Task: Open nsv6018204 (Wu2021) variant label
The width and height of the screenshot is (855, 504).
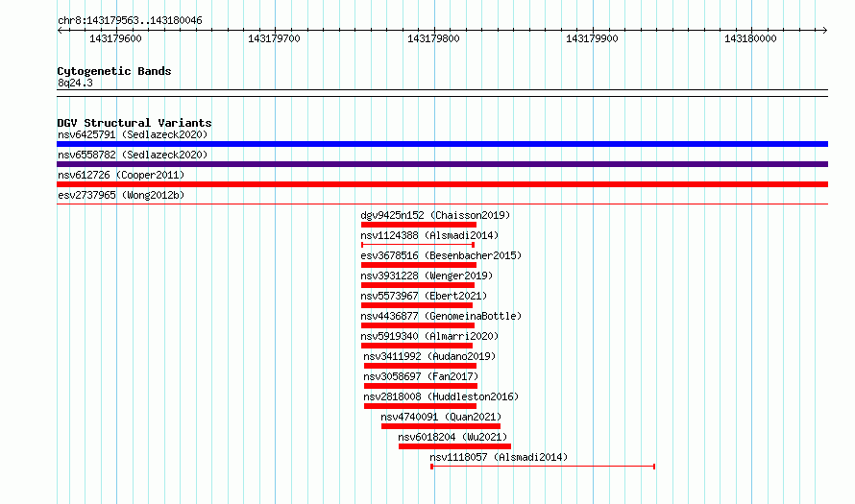Action: point(452,437)
